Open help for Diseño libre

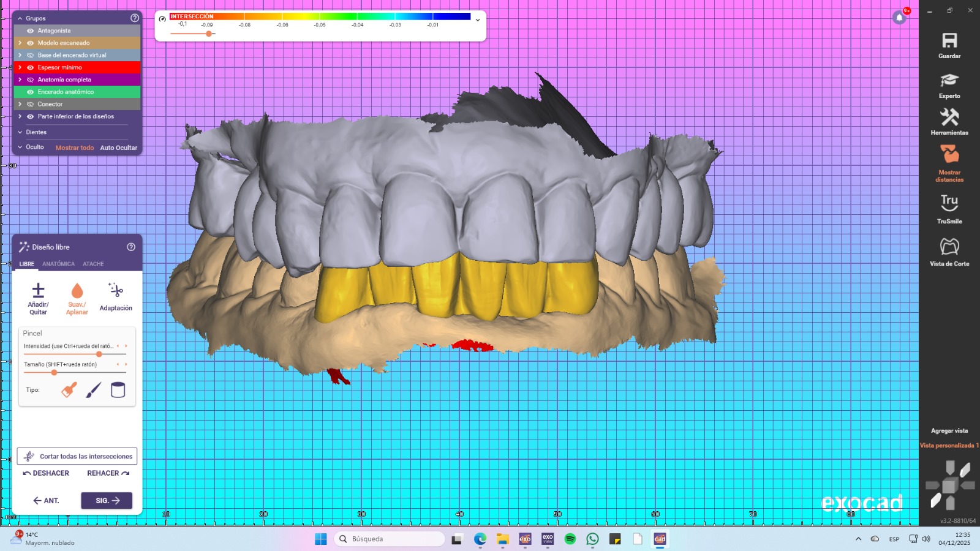coord(131,247)
